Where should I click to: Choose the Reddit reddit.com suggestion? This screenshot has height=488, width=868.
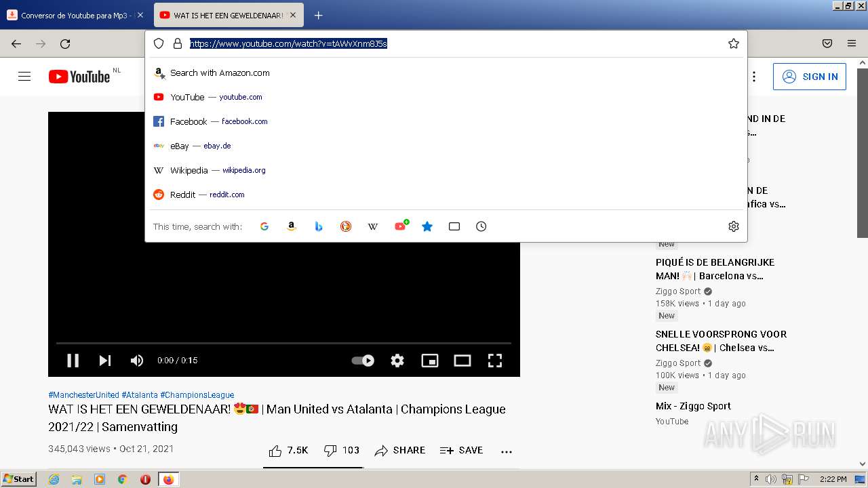tap(446, 195)
